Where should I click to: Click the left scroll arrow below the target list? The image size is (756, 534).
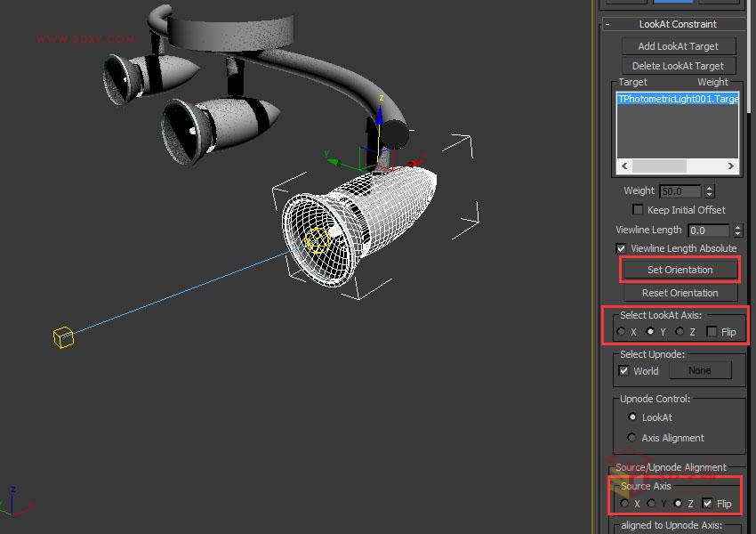623,166
